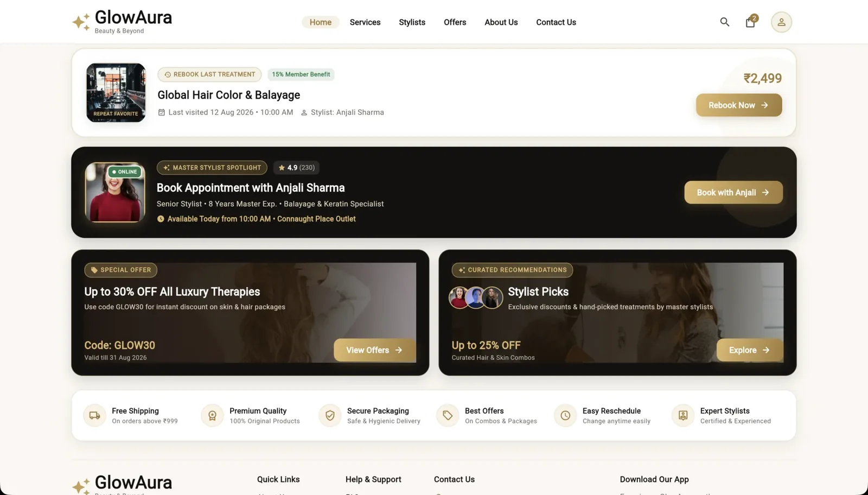Image resolution: width=868 pixels, height=495 pixels.
Task: Open the user profile avatar icon
Action: tap(781, 22)
